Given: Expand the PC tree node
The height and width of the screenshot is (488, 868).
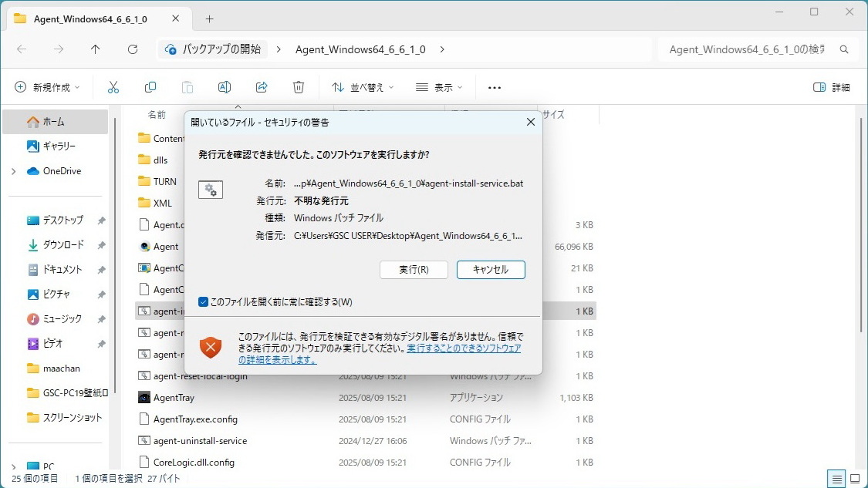Looking at the screenshot, I should (13, 466).
